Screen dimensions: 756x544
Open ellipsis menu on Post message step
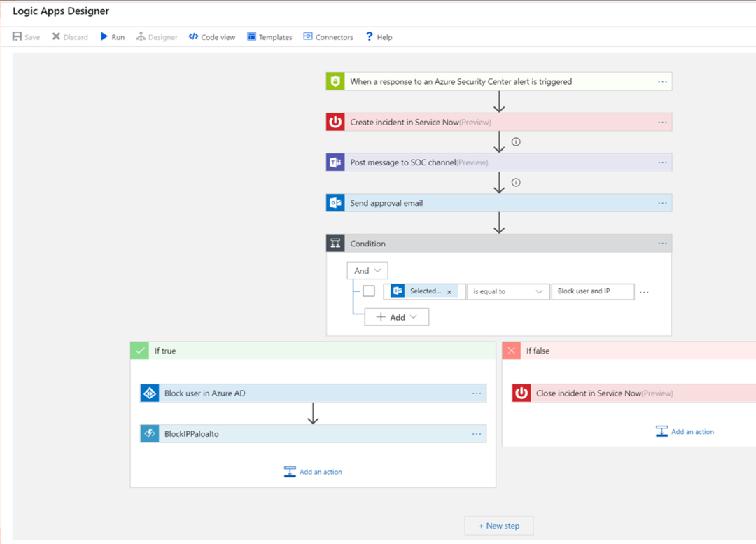click(662, 162)
